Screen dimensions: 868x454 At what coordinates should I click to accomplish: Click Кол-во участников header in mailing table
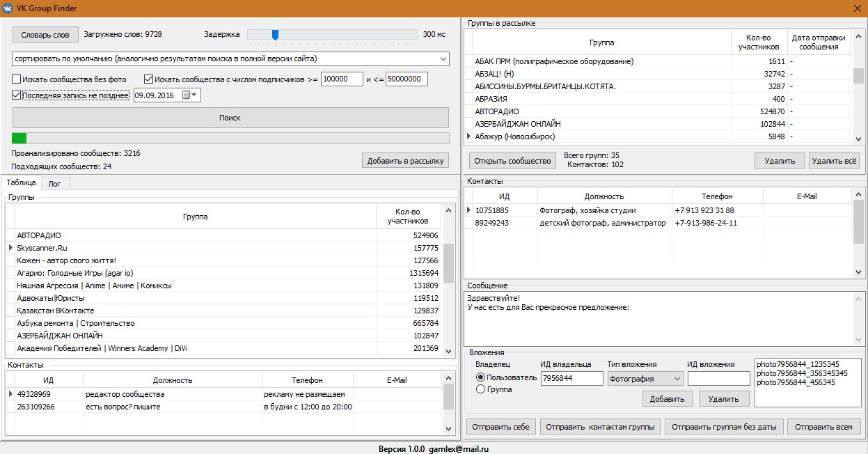[758, 42]
